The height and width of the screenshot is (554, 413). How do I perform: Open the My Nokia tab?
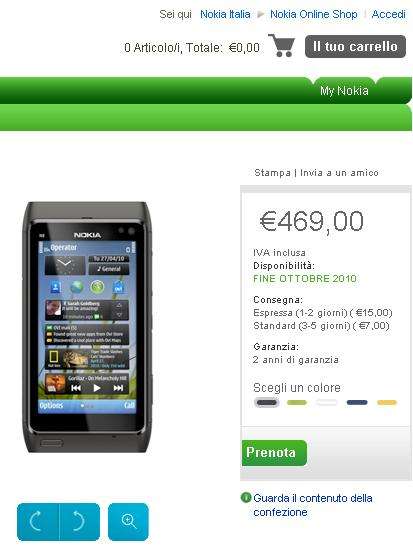(x=344, y=90)
